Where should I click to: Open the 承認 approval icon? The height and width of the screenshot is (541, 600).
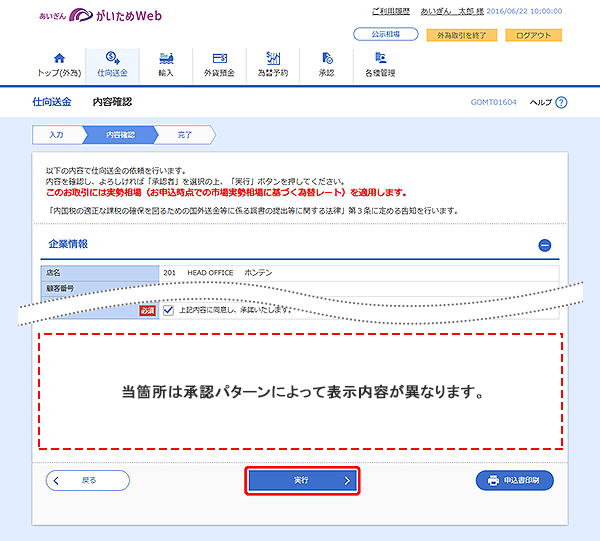(x=327, y=59)
